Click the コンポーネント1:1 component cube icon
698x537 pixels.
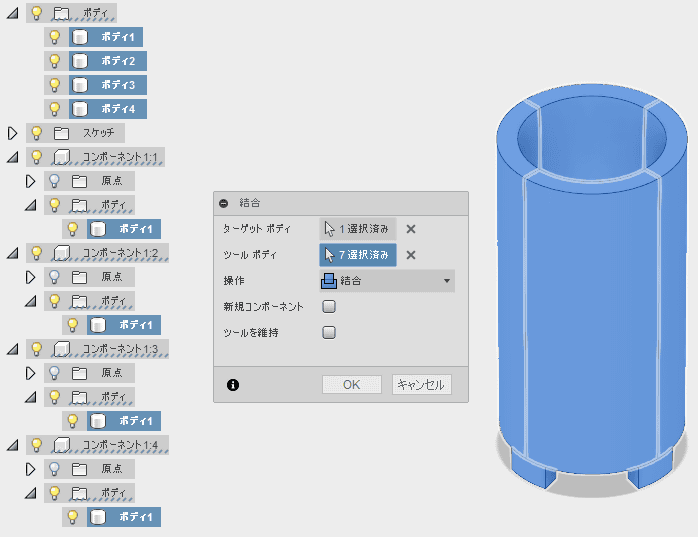point(62,157)
